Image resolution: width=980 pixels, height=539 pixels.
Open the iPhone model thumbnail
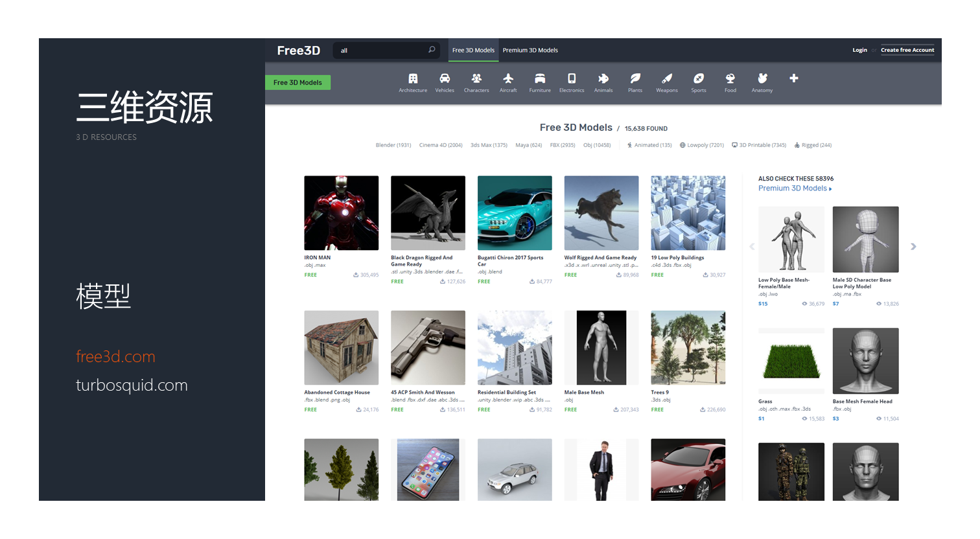coord(428,470)
